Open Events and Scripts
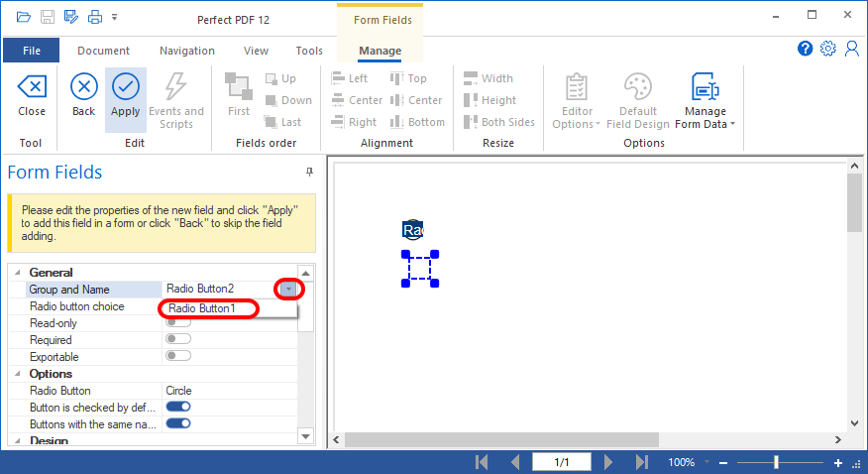This screenshot has width=868, height=474. click(176, 101)
